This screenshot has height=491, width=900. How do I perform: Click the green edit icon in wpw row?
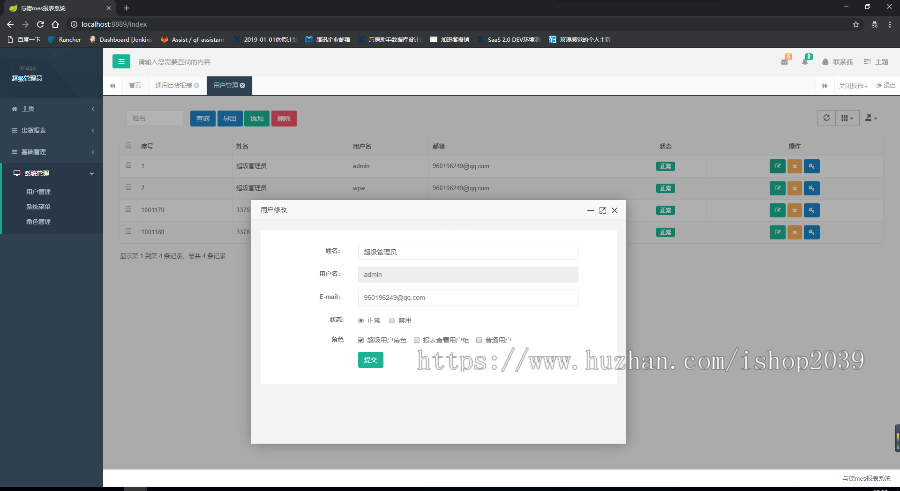(777, 188)
